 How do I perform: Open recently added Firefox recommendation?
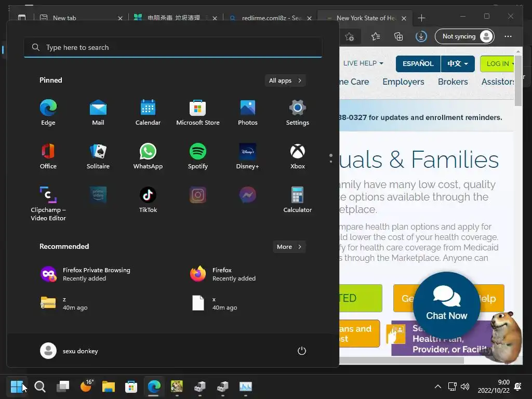[x=223, y=274]
